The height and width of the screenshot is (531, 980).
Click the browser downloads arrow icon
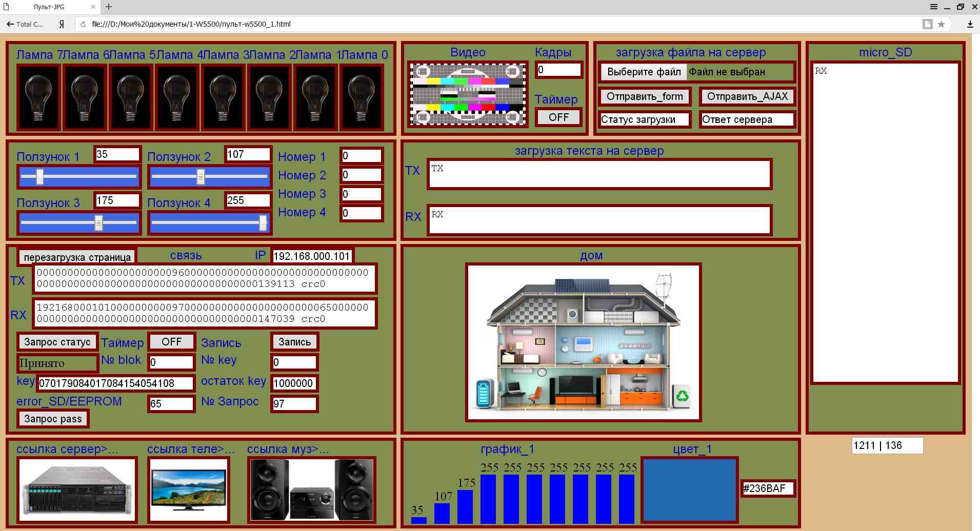pos(970,24)
